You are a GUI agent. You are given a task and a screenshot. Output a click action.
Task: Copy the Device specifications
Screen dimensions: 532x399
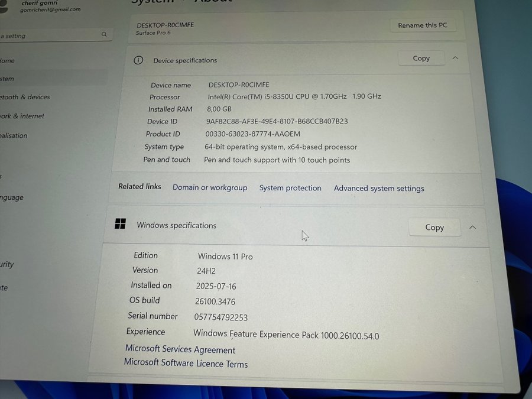[x=421, y=59]
